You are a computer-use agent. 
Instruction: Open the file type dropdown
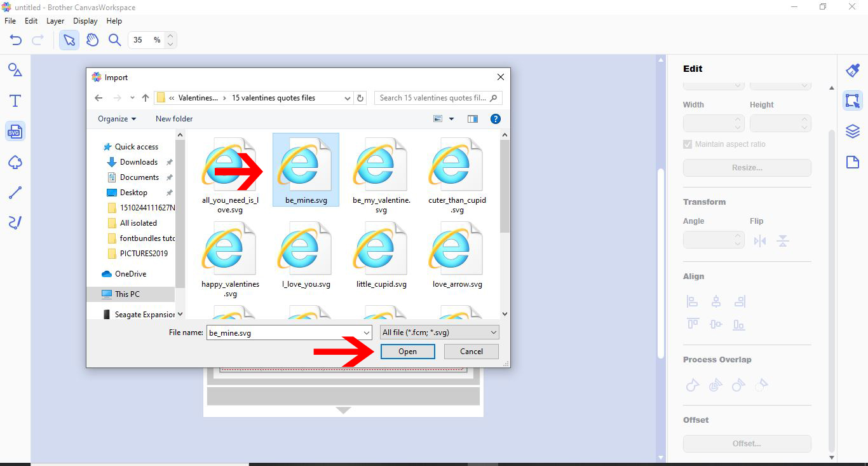coord(438,332)
